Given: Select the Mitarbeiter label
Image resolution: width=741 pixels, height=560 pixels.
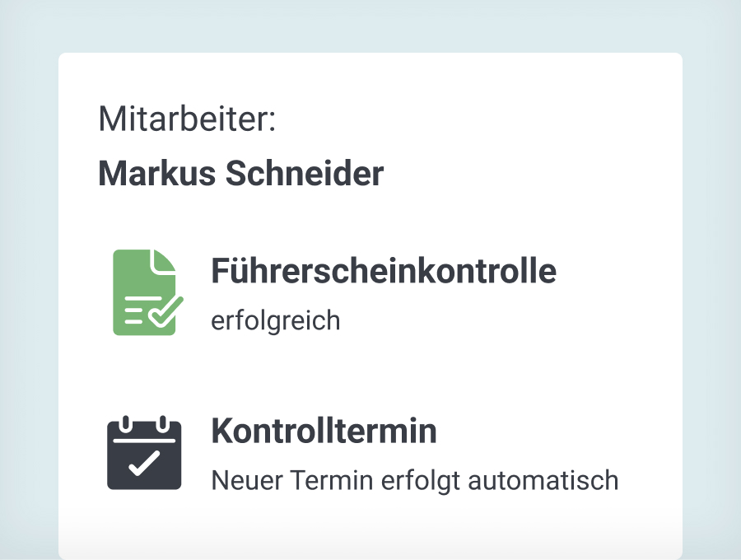Looking at the screenshot, I should coord(187,119).
